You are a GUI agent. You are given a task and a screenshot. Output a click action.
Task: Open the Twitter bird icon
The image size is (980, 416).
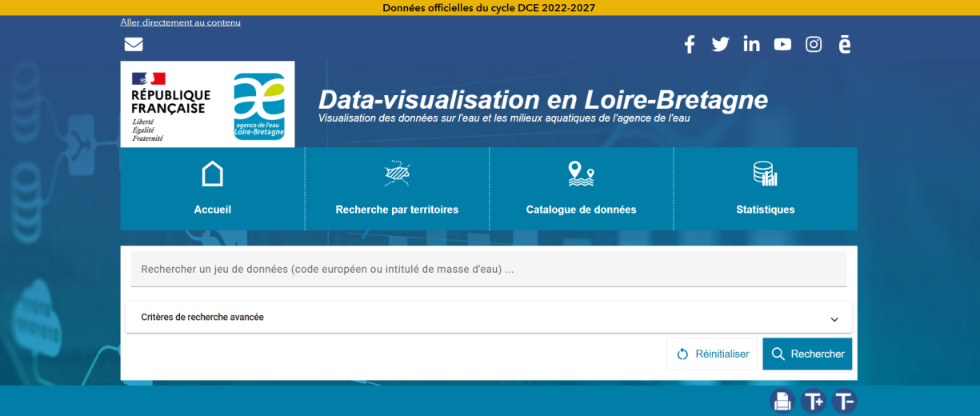720,44
